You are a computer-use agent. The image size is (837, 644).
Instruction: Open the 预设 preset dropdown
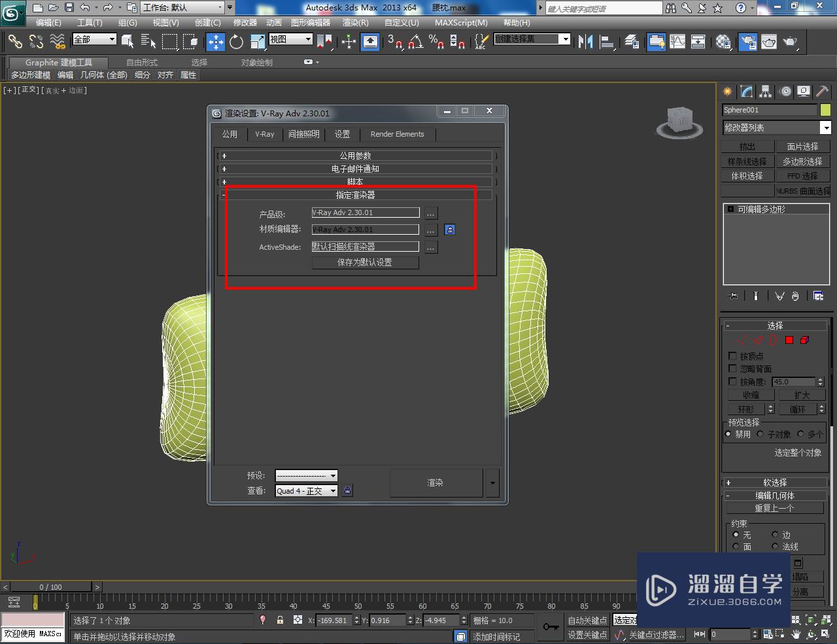306,475
